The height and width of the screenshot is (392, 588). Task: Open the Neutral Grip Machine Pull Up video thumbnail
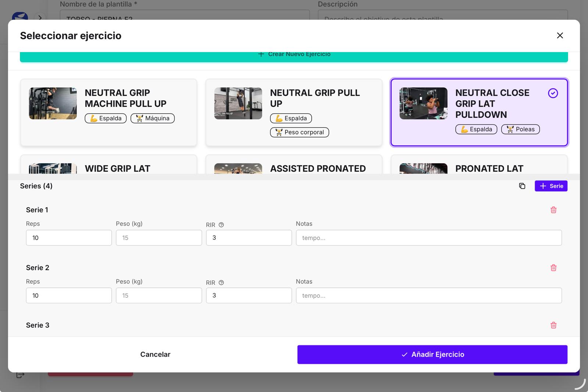(53, 103)
